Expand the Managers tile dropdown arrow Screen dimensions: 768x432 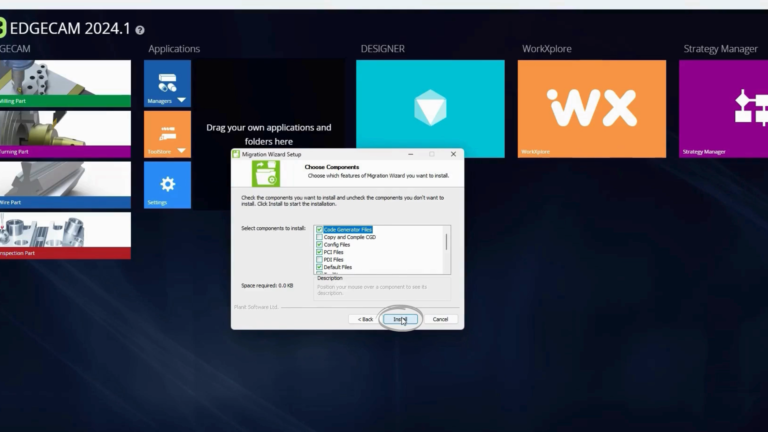point(182,100)
